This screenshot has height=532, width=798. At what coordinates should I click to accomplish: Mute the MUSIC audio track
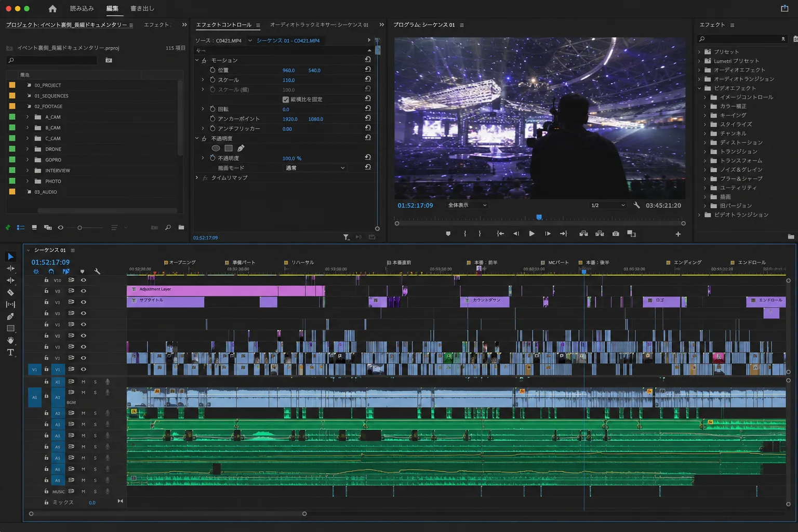pos(83,491)
